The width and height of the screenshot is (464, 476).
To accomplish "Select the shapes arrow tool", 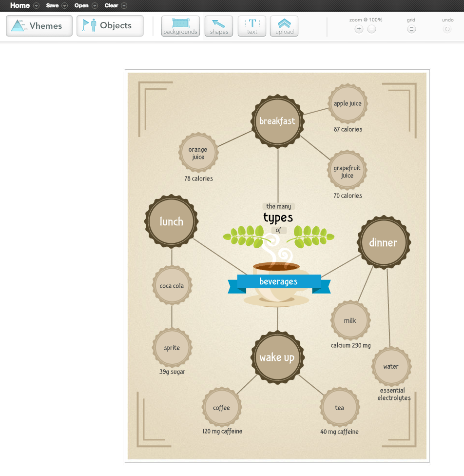I will click(x=219, y=26).
